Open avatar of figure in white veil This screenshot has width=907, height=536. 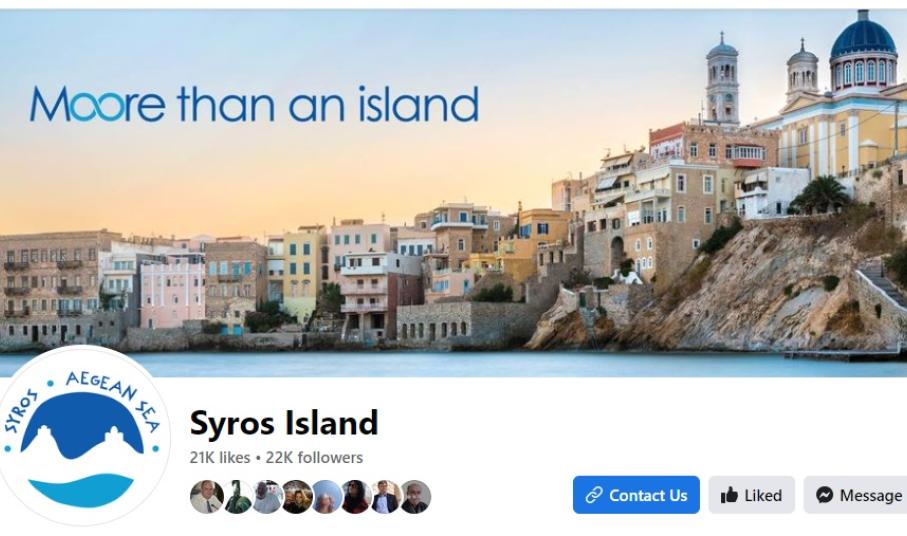pos(267,497)
